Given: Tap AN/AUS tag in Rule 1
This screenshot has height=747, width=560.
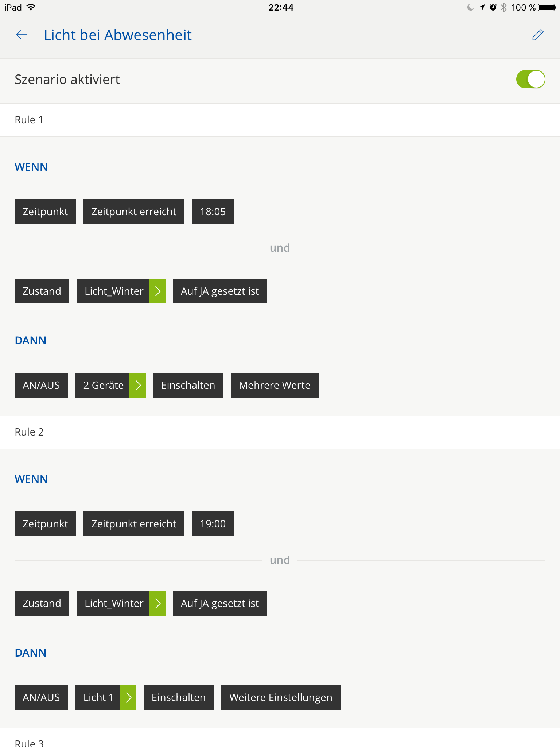Looking at the screenshot, I should [41, 385].
